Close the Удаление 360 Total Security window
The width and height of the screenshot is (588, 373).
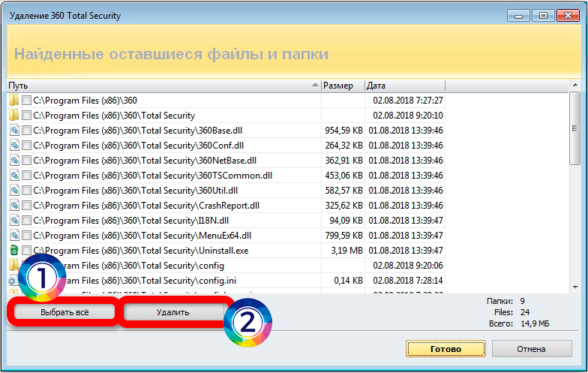(568, 16)
